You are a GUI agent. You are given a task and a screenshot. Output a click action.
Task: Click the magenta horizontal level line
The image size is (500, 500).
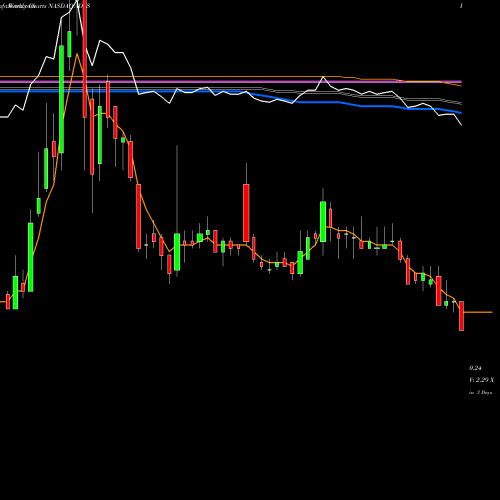[x=231, y=81]
